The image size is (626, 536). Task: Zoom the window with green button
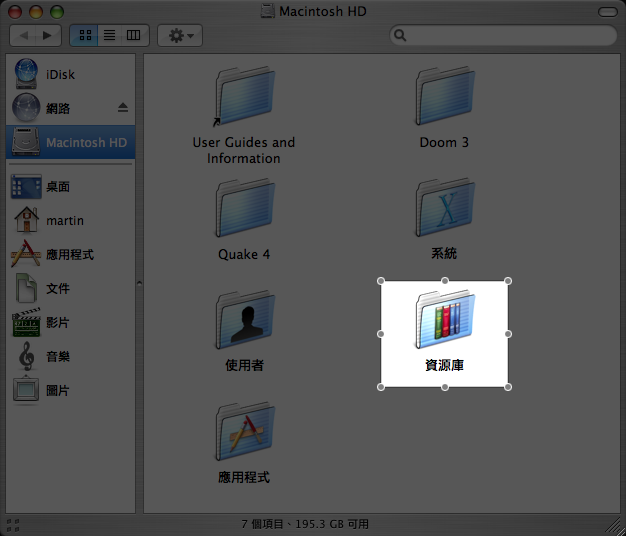(57, 12)
